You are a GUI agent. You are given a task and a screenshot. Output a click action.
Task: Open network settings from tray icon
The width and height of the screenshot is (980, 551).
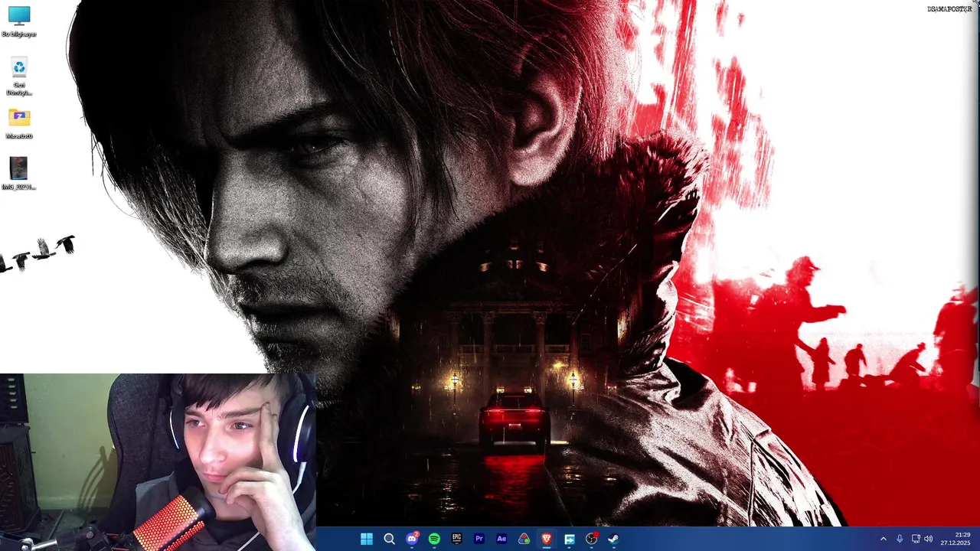pos(916,539)
